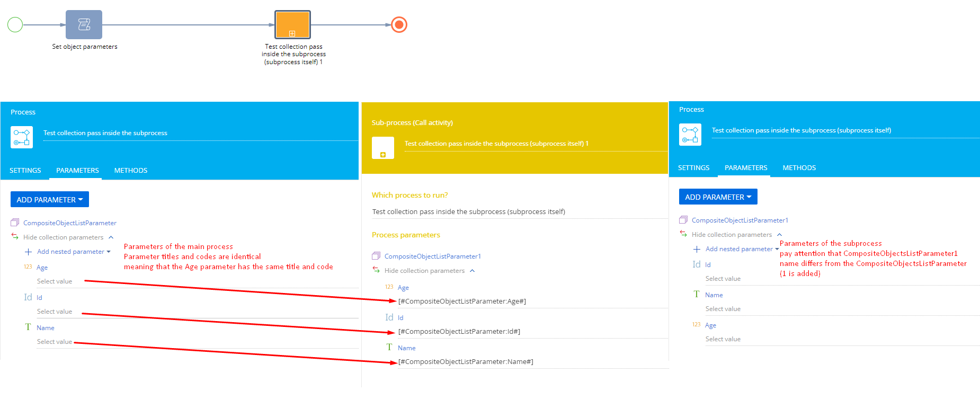Select the Set object parameters script task
The height and width of the screenshot is (417, 980).
click(84, 25)
